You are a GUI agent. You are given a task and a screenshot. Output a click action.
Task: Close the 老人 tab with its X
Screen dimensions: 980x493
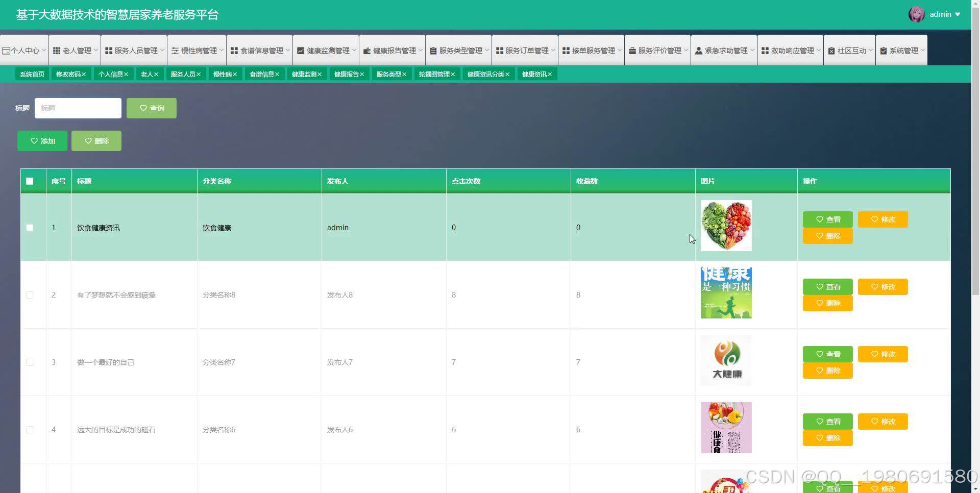(156, 75)
